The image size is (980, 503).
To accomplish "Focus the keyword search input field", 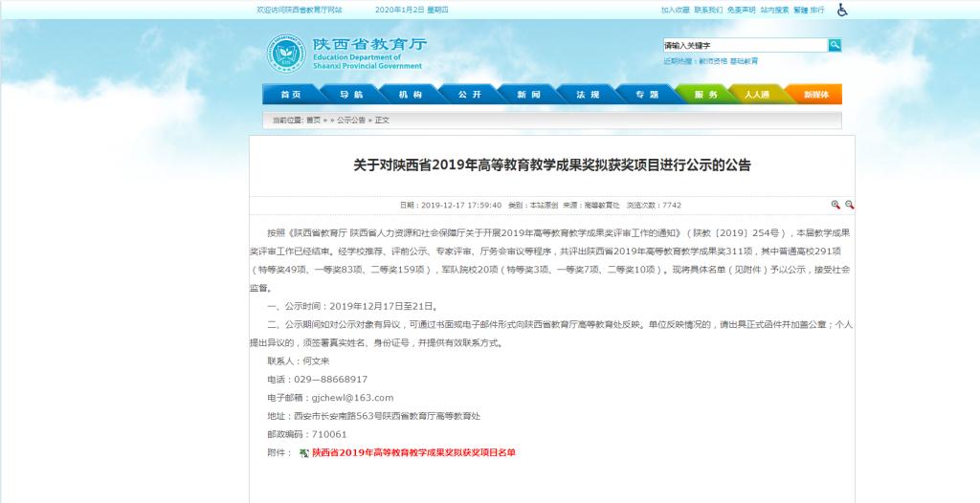I will (x=745, y=45).
